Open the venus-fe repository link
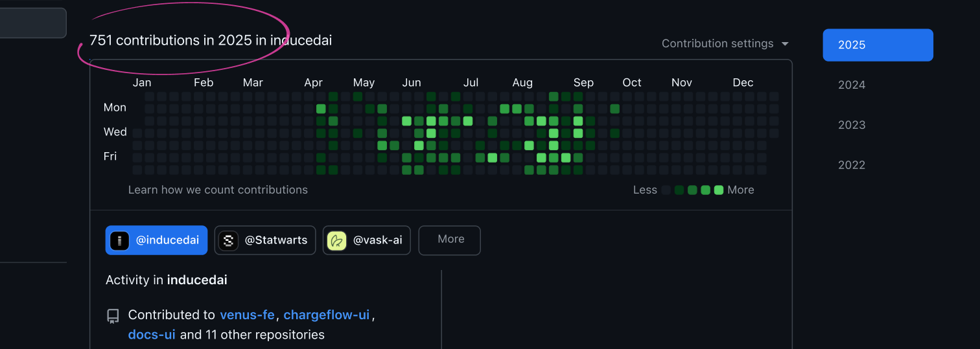980x349 pixels. coord(248,315)
